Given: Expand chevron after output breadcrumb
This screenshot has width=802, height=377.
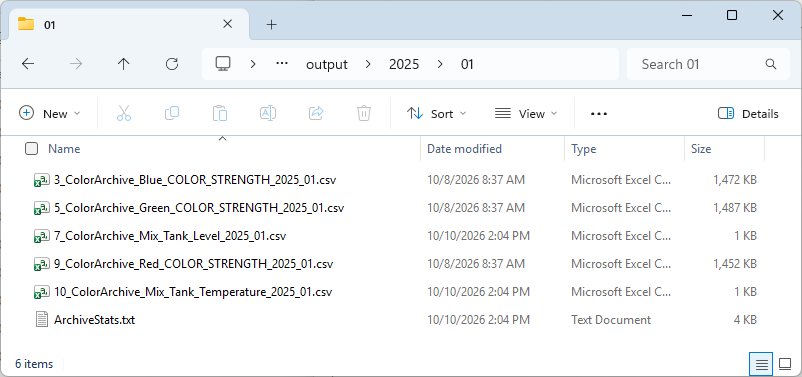Looking at the screenshot, I should click(368, 64).
